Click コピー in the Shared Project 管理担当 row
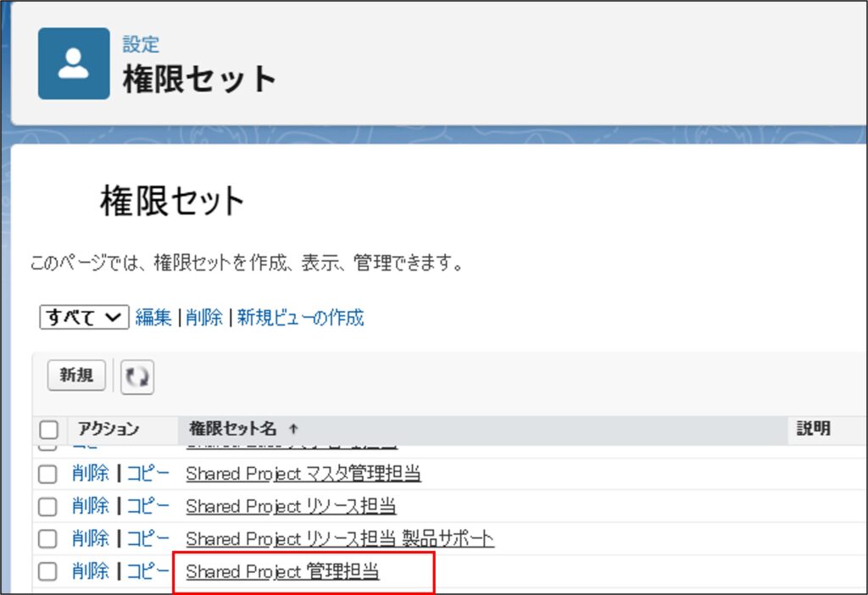The image size is (868, 595). pyautogui.click(x=147, y=572)
